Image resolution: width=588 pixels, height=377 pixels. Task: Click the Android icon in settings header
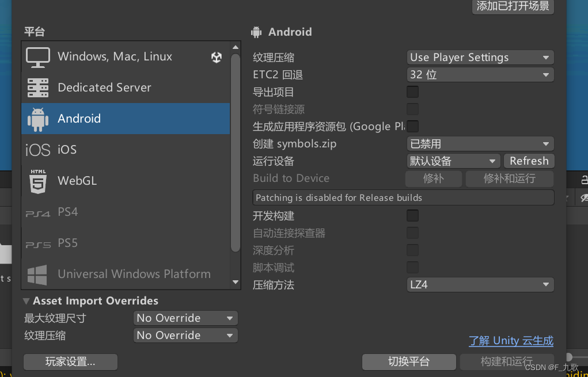[x=256, y=32]
